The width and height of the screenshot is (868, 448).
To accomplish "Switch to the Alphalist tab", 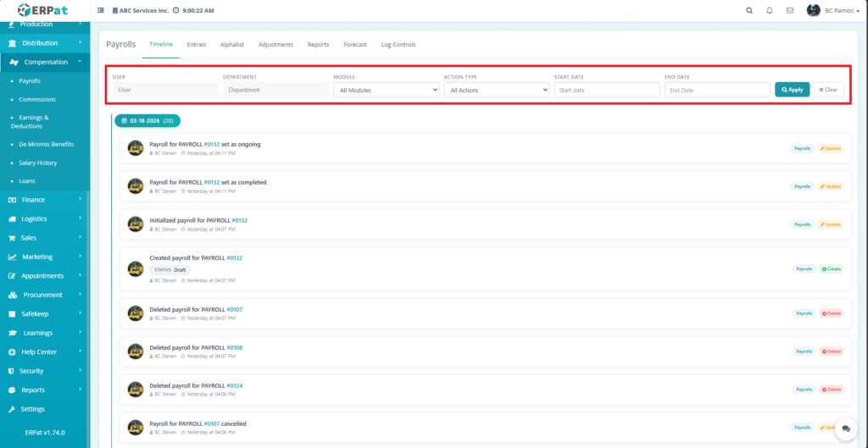I will [x=231, y=44].
